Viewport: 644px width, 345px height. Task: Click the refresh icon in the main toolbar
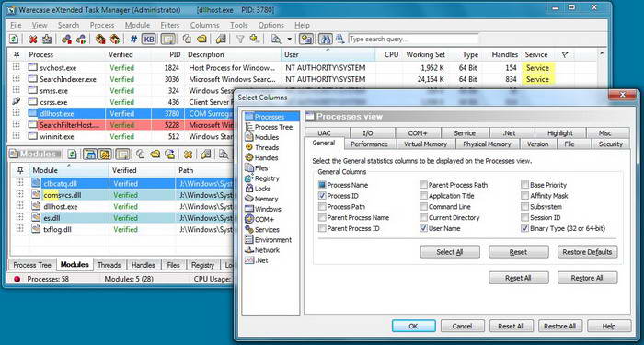click(14, 39)
